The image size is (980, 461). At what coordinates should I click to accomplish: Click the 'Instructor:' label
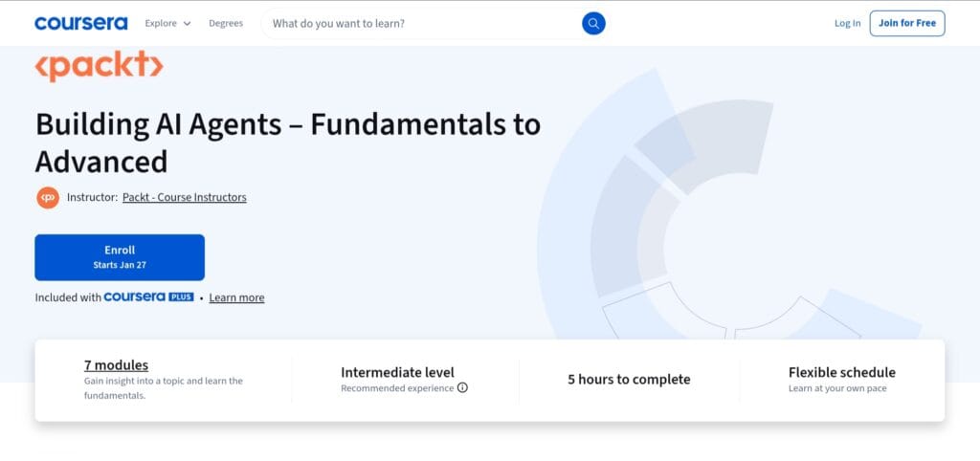93,197
